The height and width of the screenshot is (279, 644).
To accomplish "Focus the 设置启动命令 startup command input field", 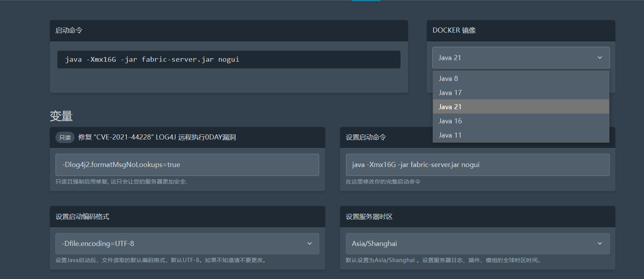I will tap(477, 165).
